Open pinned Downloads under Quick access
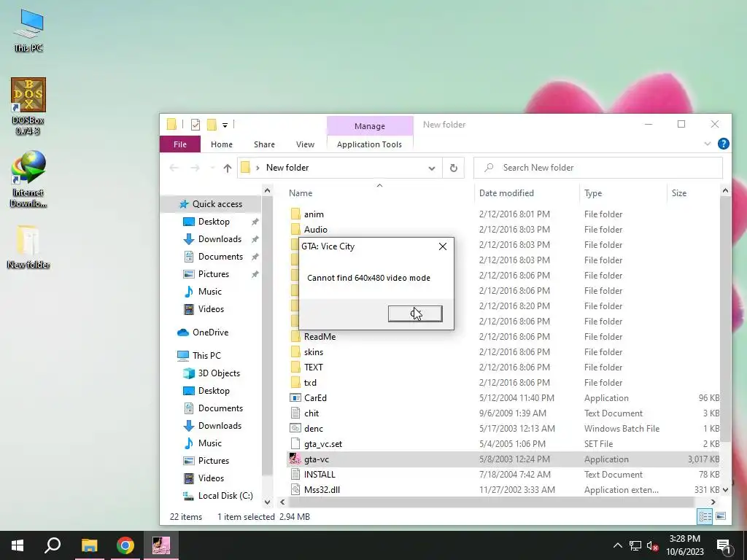The image size is (747, 560). click(220, 239)
